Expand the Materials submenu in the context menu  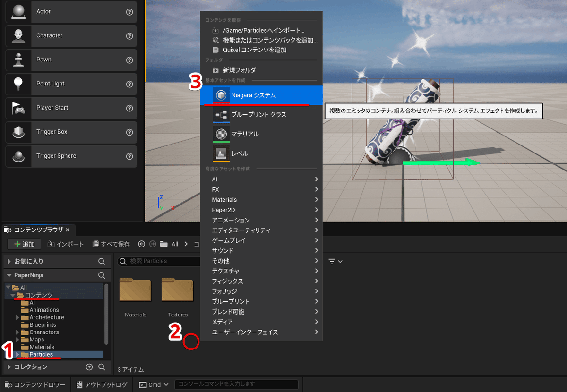click(x=261, y=200)
